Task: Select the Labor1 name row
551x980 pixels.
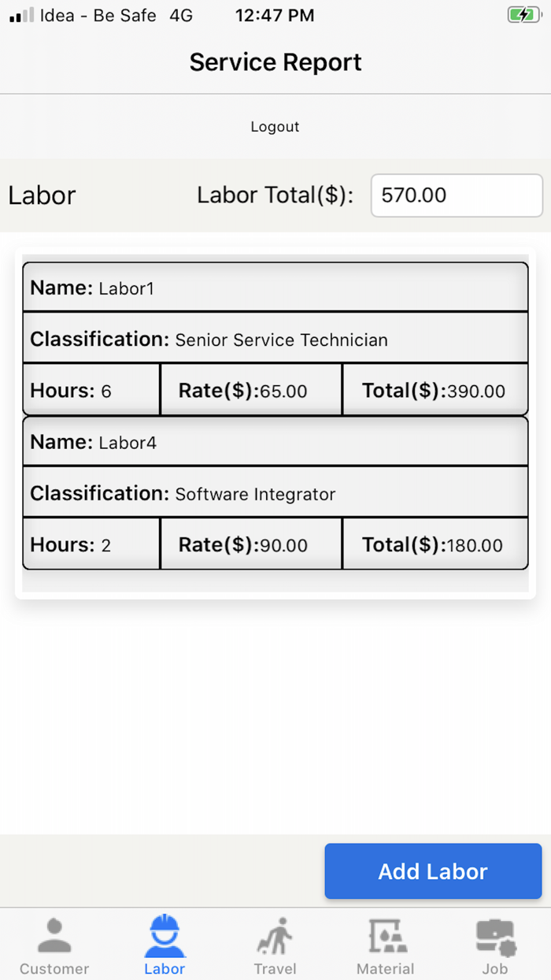Action: click(275, 287)
